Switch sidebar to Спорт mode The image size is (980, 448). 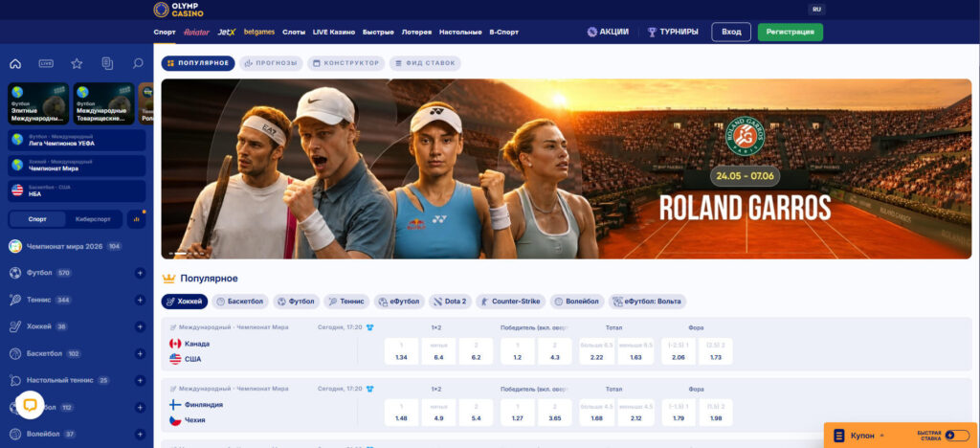(x=37, y=219)
